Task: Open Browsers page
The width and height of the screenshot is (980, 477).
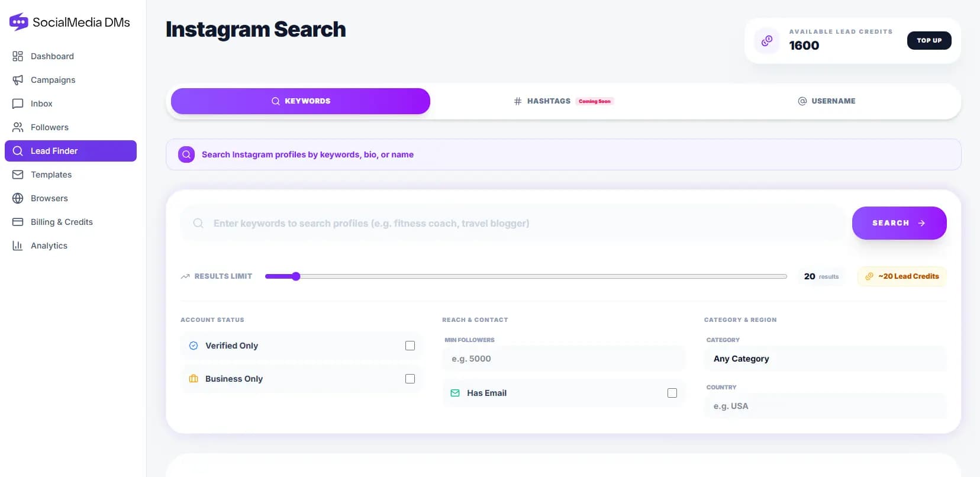Action: tap(70, 198)
